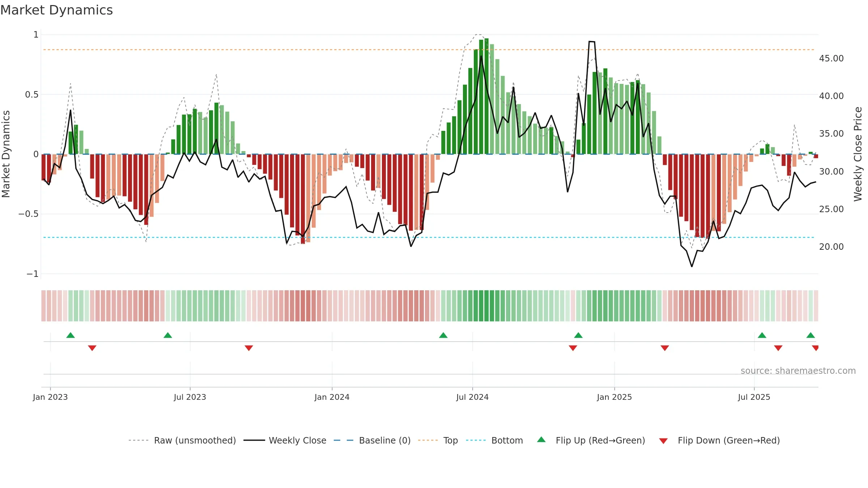The image size is (868, 488).
Task: Click the first red flip-down marker in early 2023
Action: pos(92,348)
